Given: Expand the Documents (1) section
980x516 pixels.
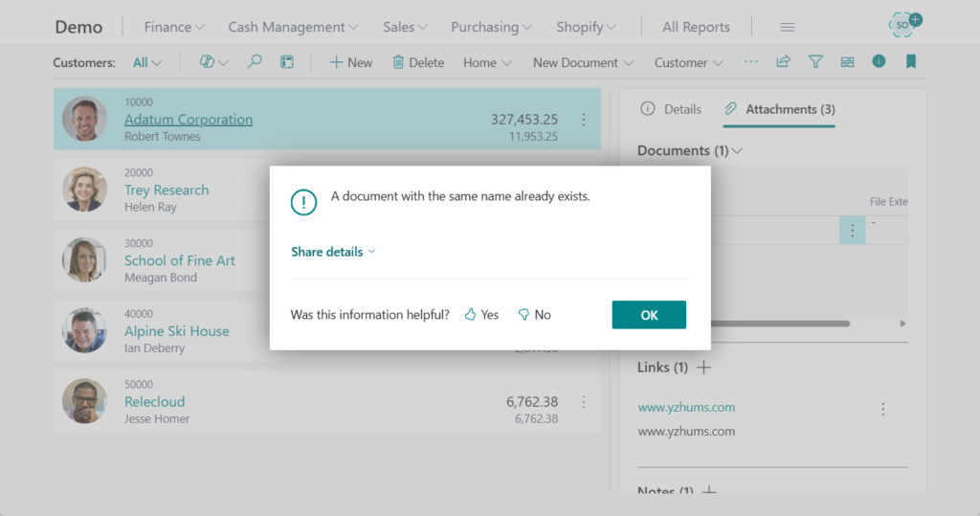Looking at the screenshot, I should [x=690, y=150].
